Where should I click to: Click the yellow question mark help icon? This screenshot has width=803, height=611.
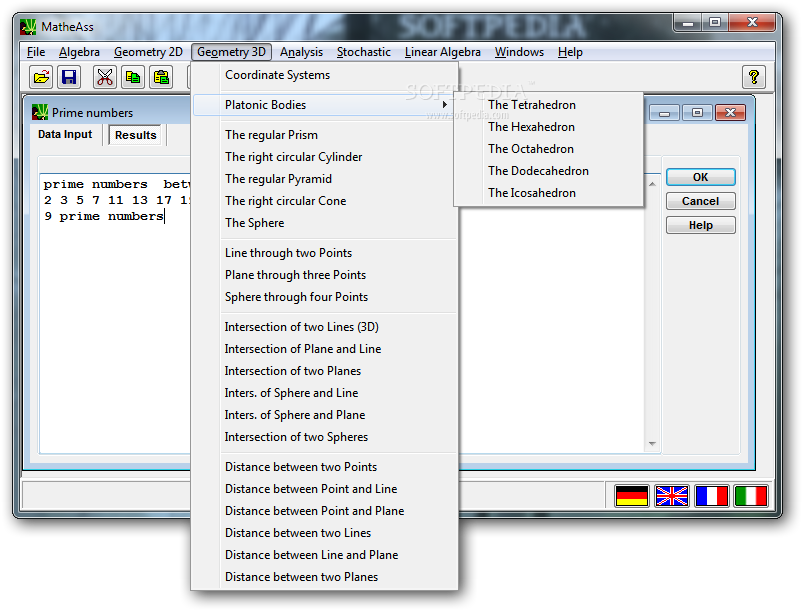pyautogui.click(x=753, y=77)
